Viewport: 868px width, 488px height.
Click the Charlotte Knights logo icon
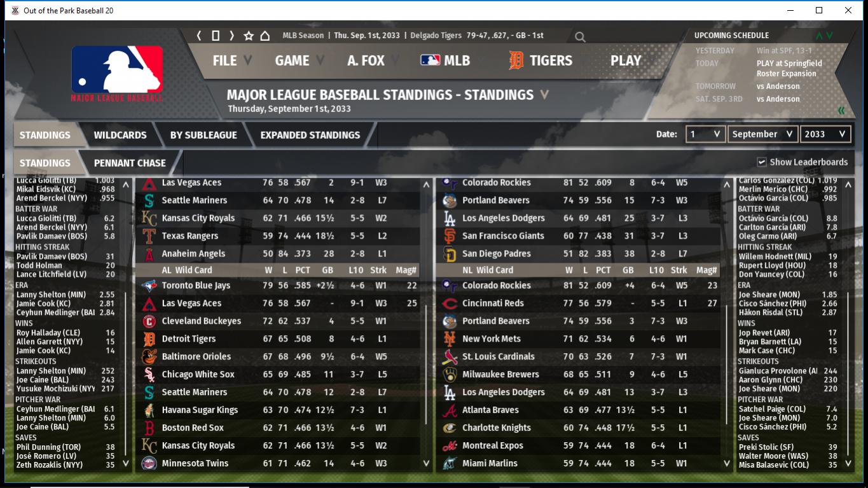point(450,428)
